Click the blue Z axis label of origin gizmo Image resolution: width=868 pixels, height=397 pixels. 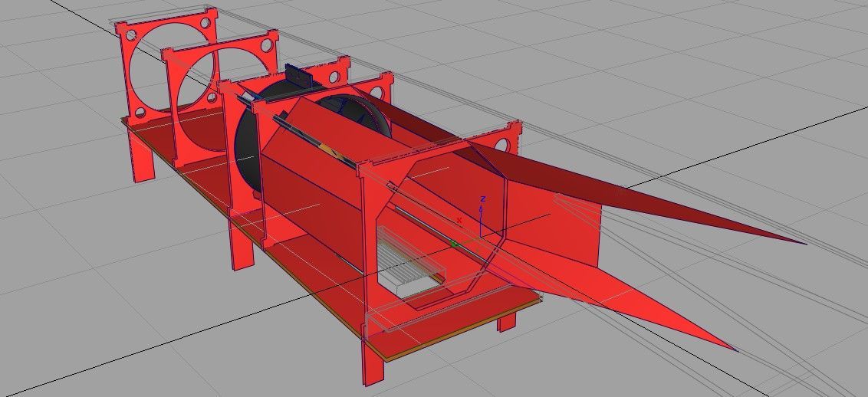[x=482, y=199]
